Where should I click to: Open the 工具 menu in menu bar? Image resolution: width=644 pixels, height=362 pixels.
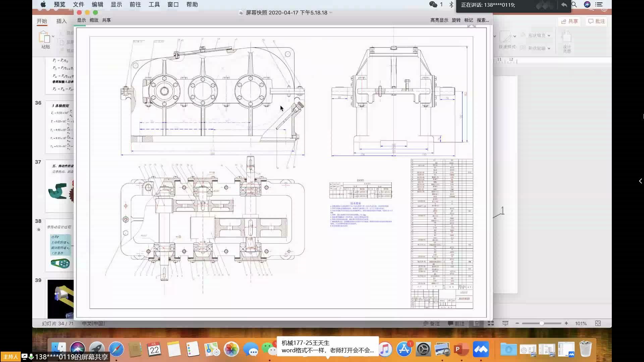pos(154,5)
